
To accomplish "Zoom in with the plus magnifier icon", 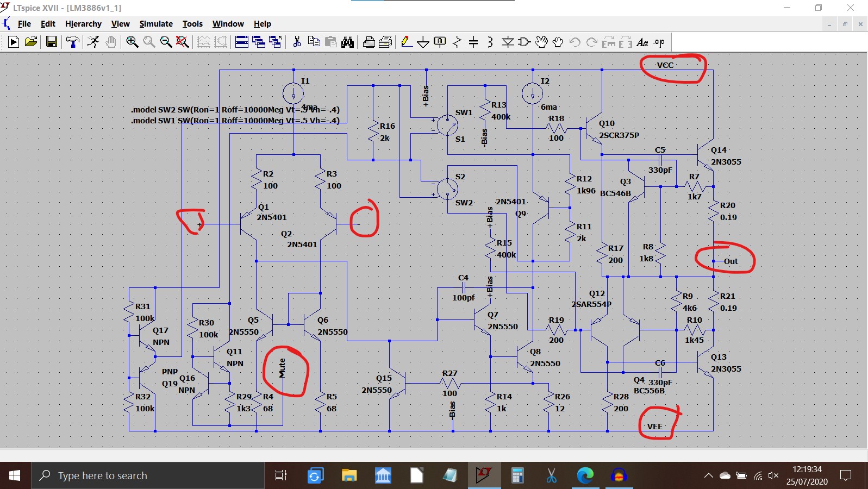I will coord(132,42).
